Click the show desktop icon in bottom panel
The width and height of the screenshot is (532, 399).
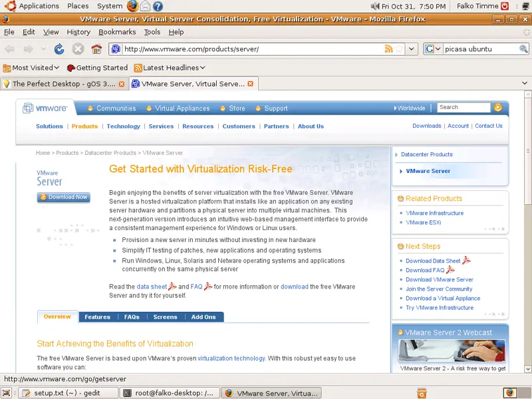[7, 393]
